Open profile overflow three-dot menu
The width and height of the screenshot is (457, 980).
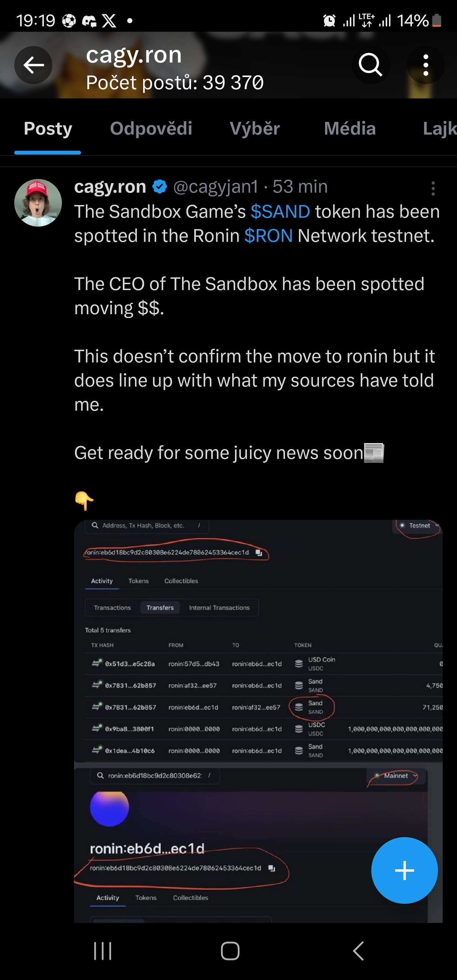coord(425,65)
